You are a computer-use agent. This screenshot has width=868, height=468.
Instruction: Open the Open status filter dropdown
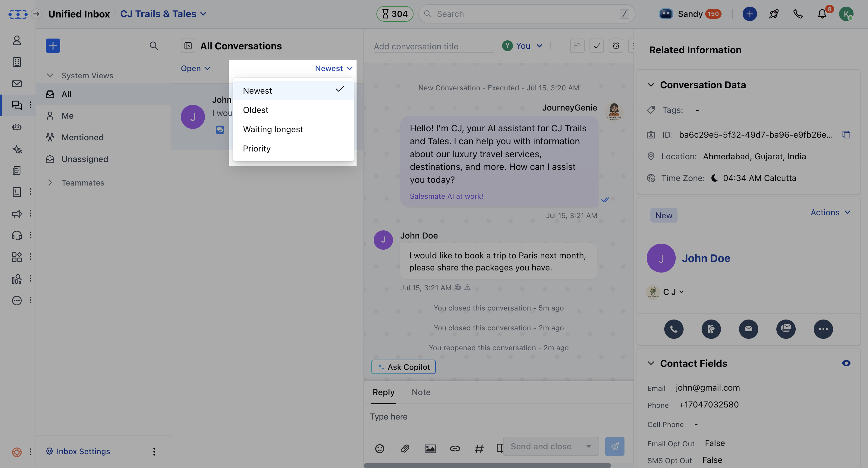point(195,68)
